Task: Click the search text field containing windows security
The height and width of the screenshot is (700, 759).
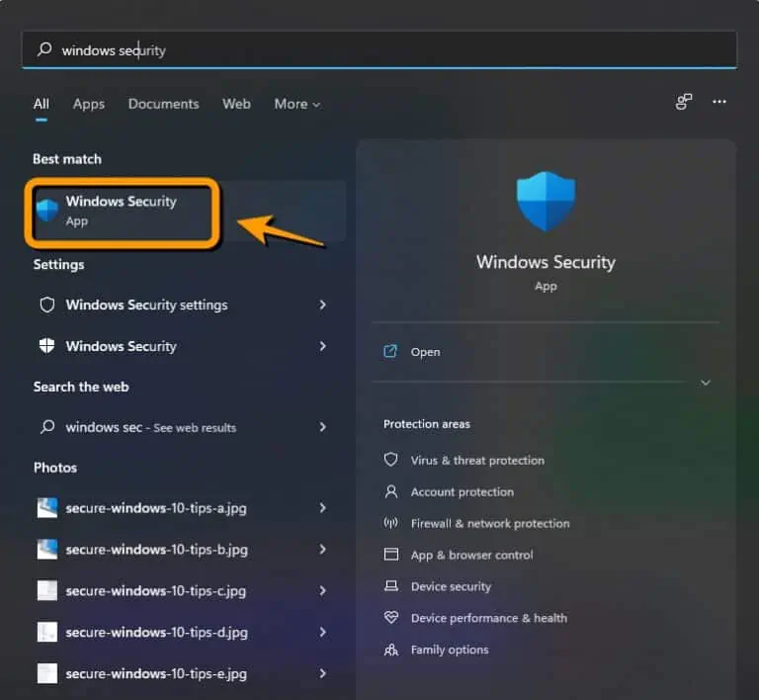Action: (x=379, y=49)
